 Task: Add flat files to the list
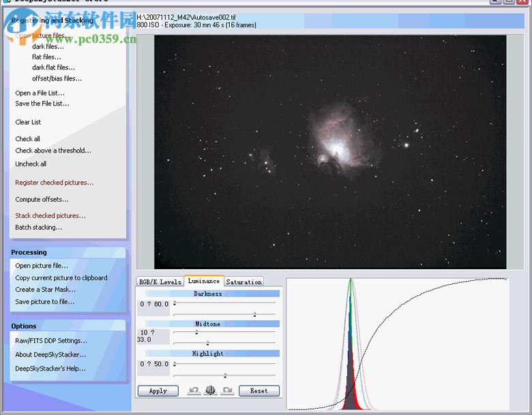[46, 57]
